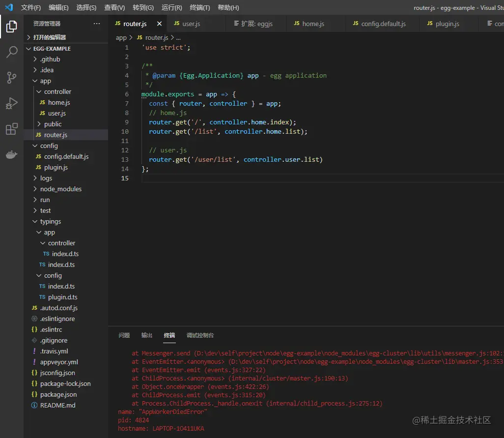Select the 调试控制台 panel tab
Image resolution: width=504 pixels, height=438 pixels.
tap(200, 335)
